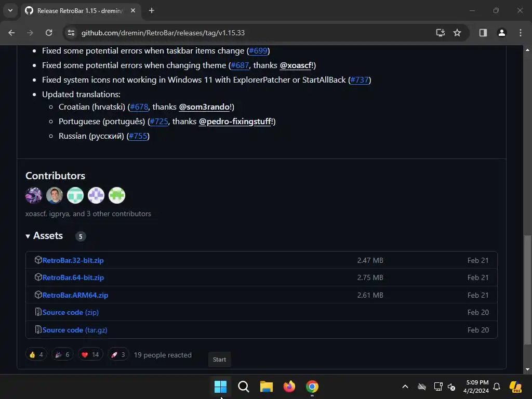Click the cloud sync tray icon
Viewport: 532px width, 399px height.
(x=422, y=387)
